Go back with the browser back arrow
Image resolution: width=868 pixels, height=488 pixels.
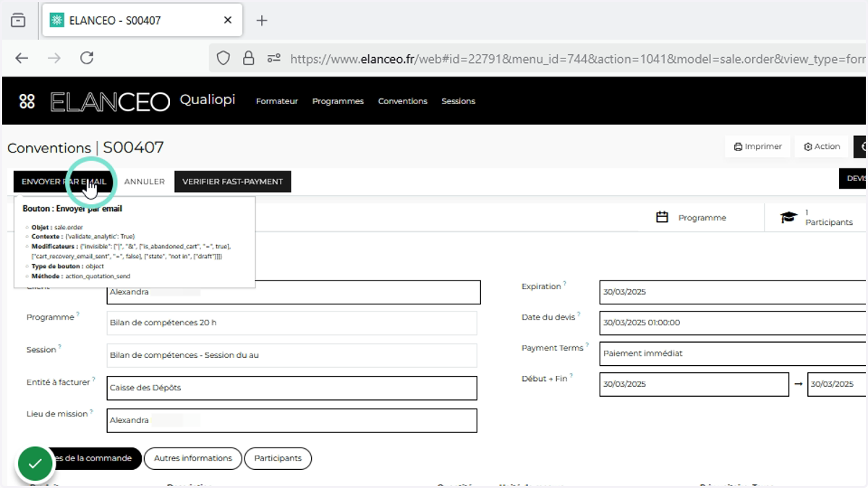point(22,59)
